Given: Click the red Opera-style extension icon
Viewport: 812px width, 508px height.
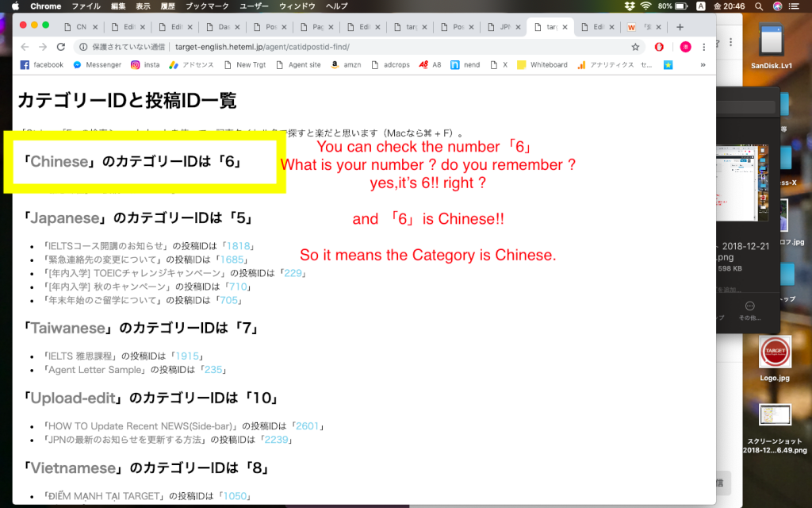Looking at the screenshot, I should 658,47.
